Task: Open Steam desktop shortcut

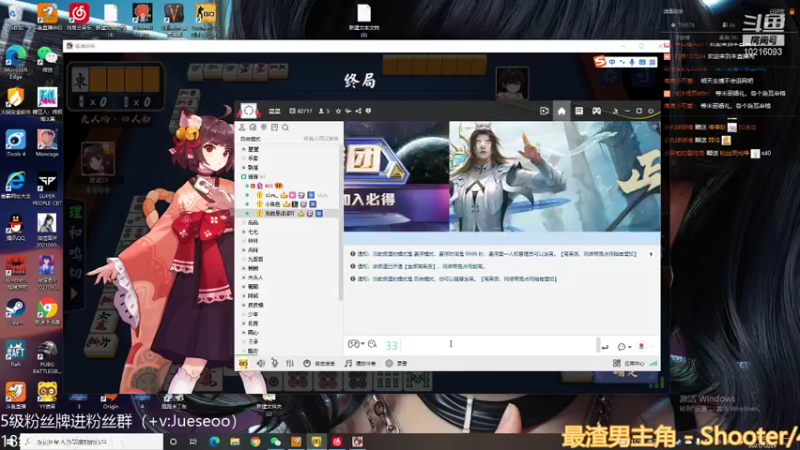Action: [15, 312]
